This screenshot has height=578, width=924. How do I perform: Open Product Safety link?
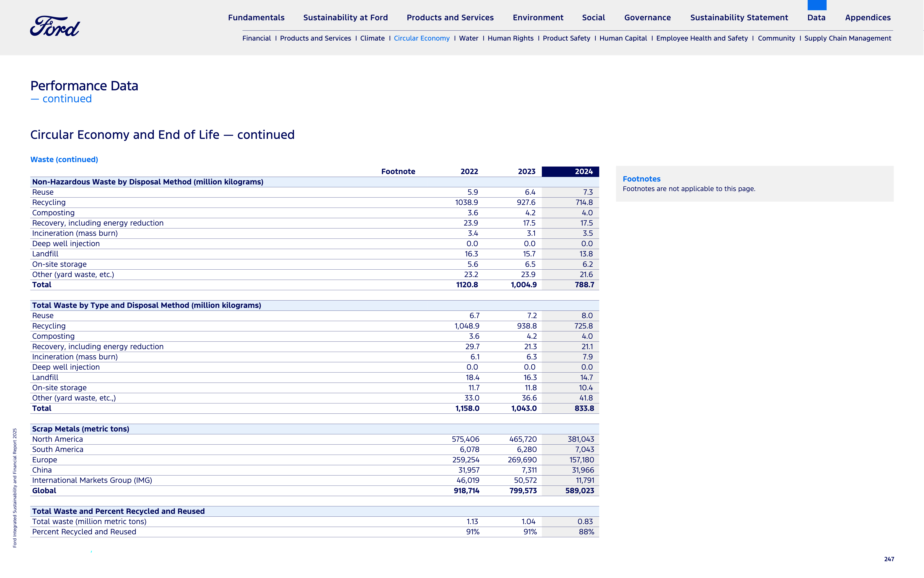[x=566, y=38]
